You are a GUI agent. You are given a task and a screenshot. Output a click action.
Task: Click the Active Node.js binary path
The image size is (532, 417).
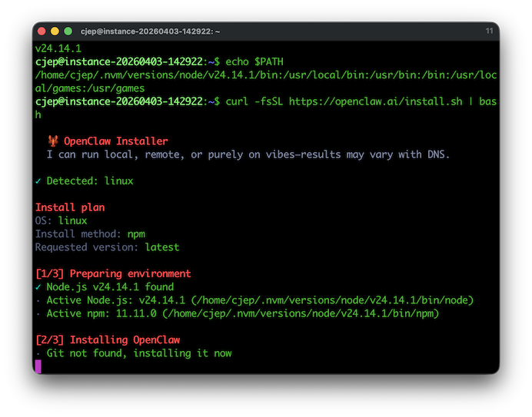click(x=321, y=300)
